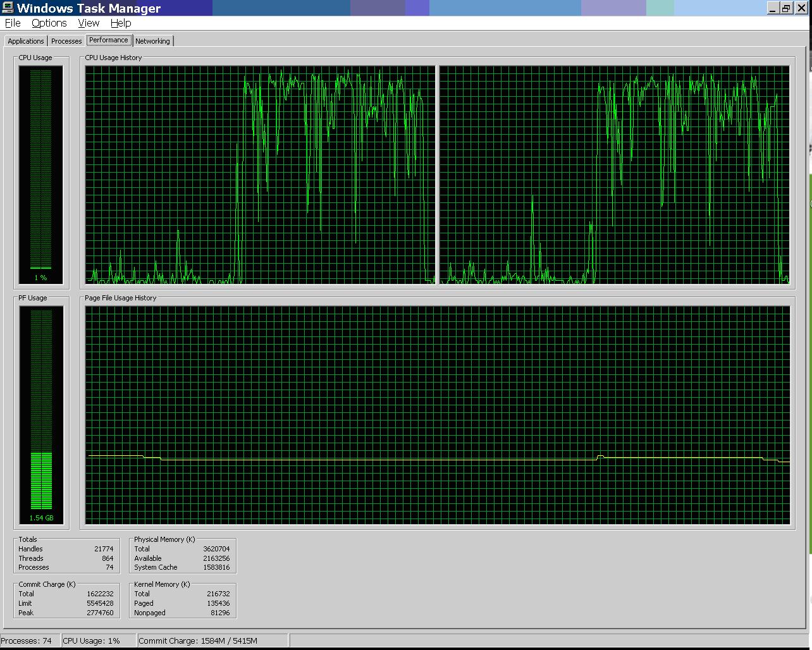The width and height of the screenshot is (812, 650).
Task: Click status bar 'Processes: 74' entry
Action: click(x=30, y=641)
